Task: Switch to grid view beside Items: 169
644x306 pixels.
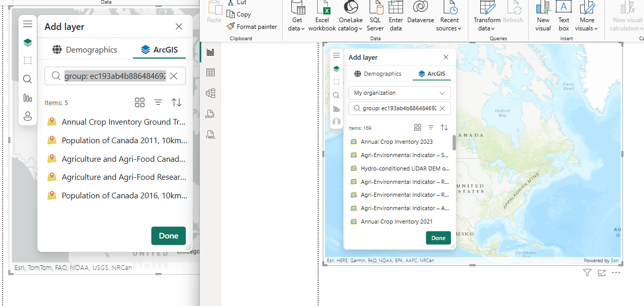Action: (417, 128)
